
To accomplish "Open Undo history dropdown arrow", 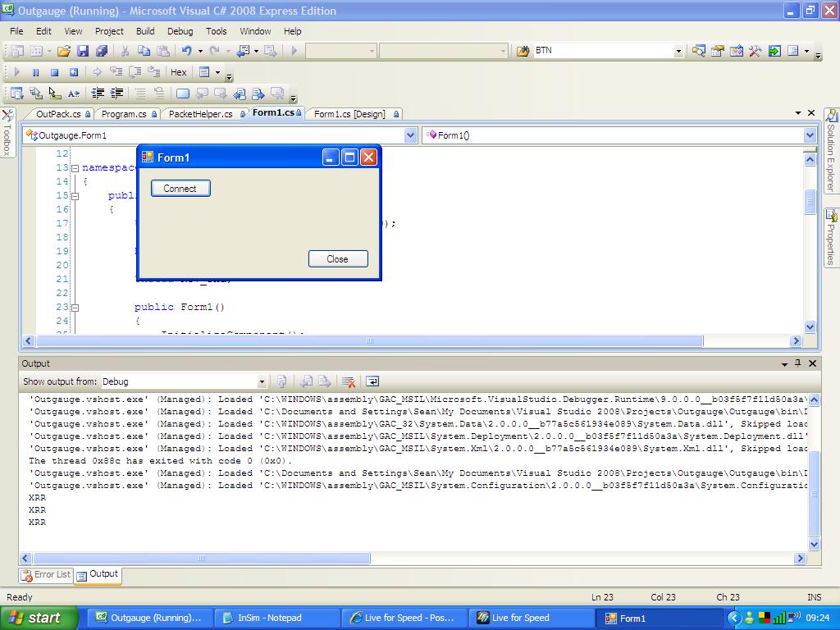I will [200, 51].
